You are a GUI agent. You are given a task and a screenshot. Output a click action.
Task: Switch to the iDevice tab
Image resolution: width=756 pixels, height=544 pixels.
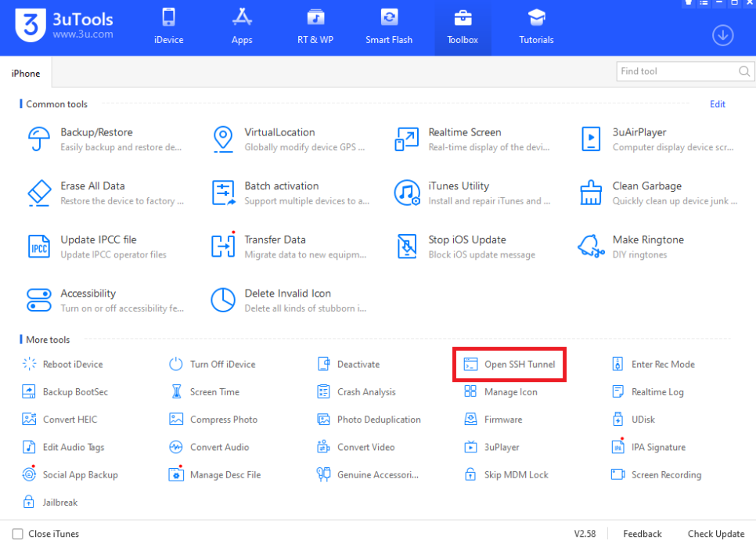pyautogui.click(x=169, y=28)
